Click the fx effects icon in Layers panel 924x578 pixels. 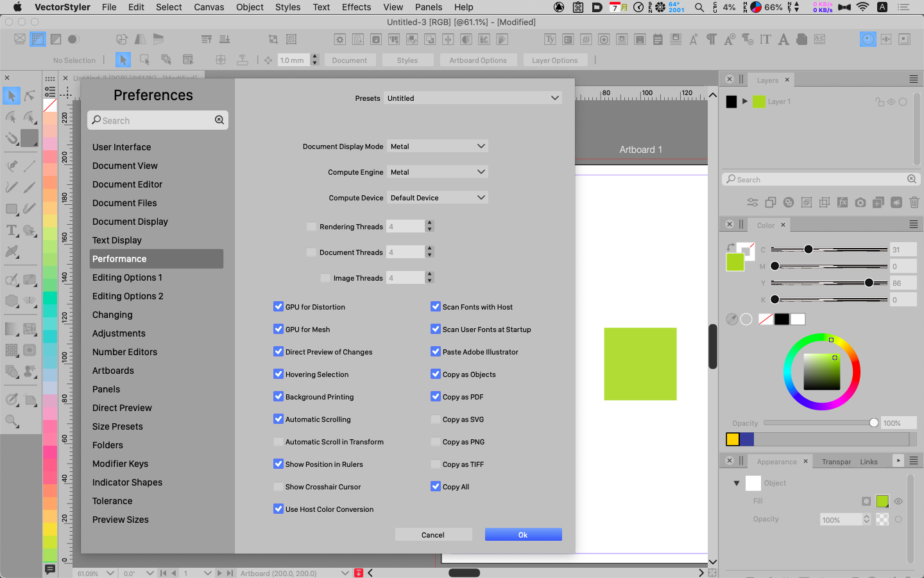click(x=843, y=202)
